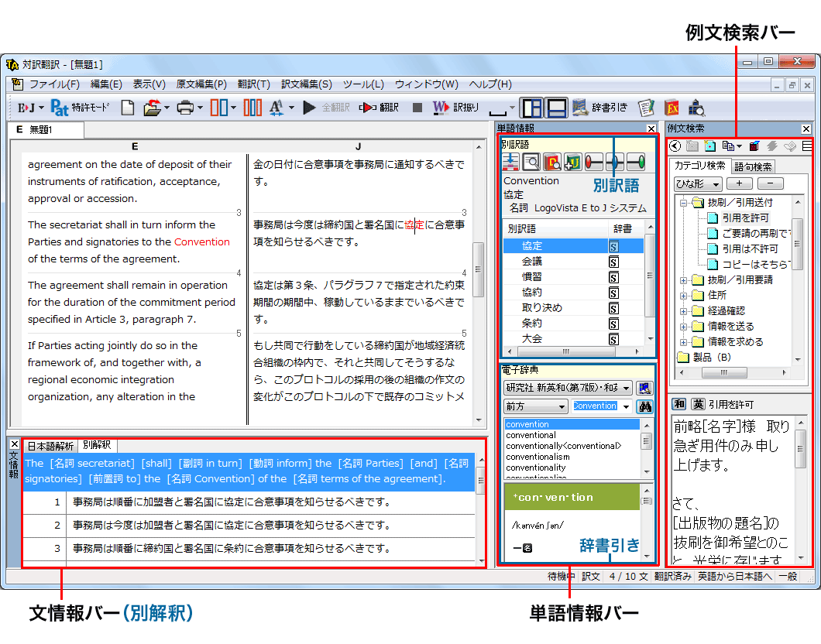Open the 翻訳(T) menu
The image size is (821, 644).
click(x=253, y=84)
